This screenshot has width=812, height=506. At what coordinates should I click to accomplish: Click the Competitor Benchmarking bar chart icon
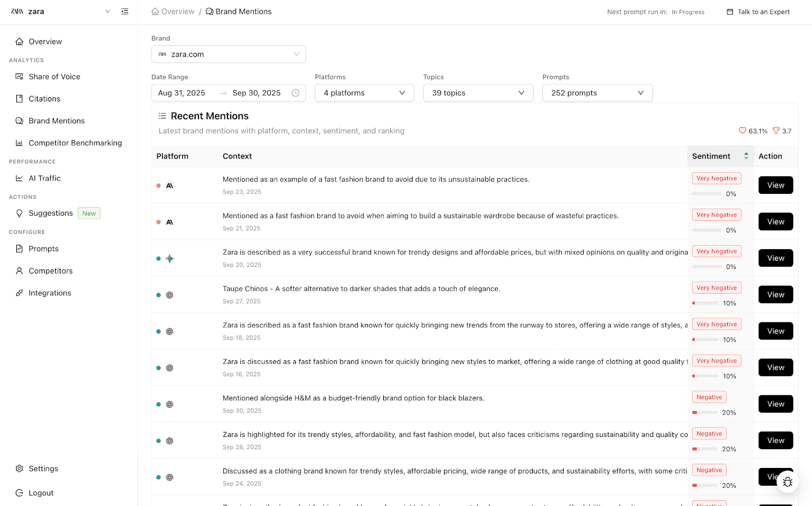click(19, 143)
